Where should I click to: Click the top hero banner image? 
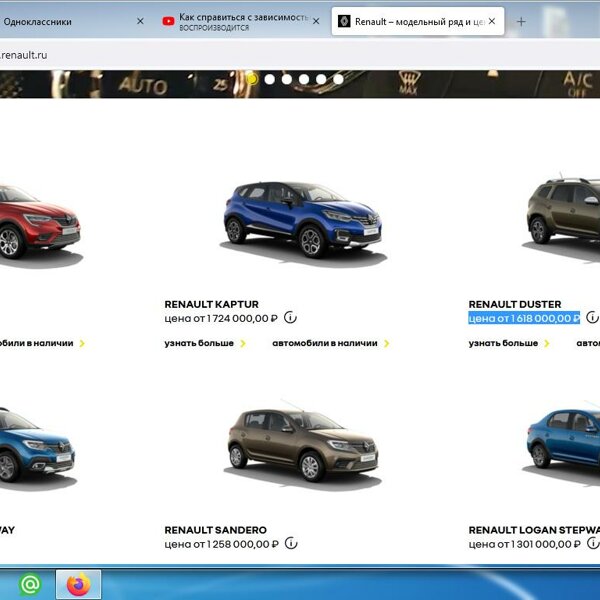pos(300,84)
